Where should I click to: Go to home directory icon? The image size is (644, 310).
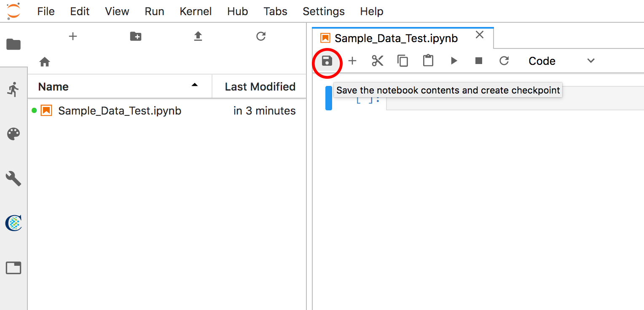pyautogui.click(x=45, y=62)
